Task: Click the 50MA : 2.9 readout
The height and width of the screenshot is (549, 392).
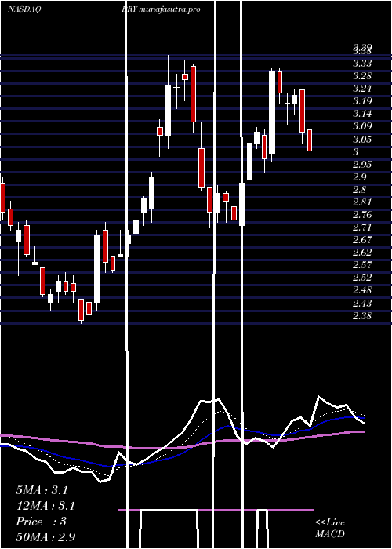Action: (x=45, y=536)
